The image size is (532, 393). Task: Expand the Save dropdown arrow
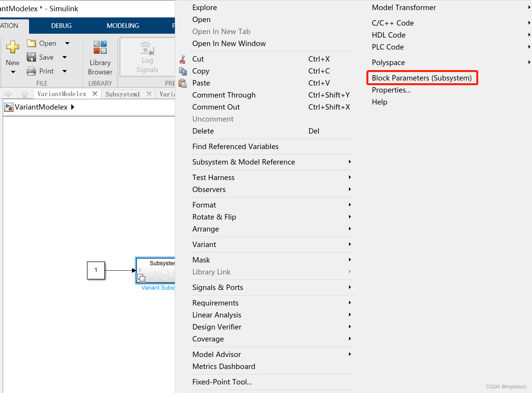pos(64,57)
